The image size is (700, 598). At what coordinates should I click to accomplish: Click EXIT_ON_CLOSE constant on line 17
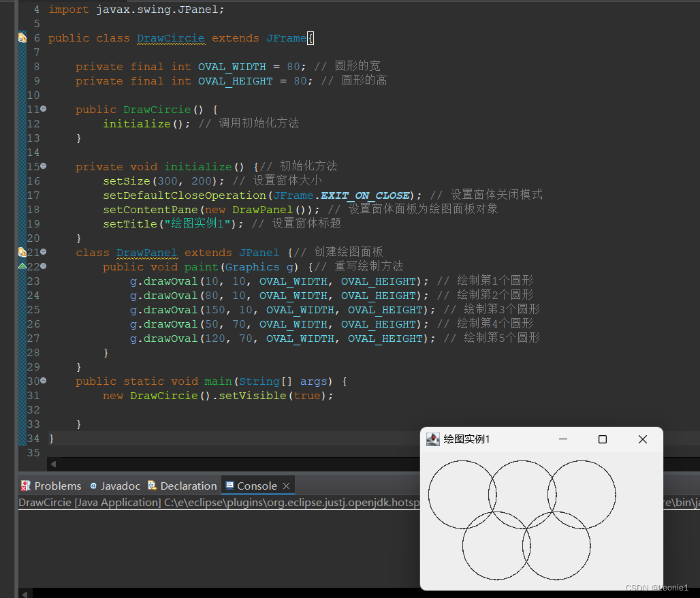[x=365, y=195]
